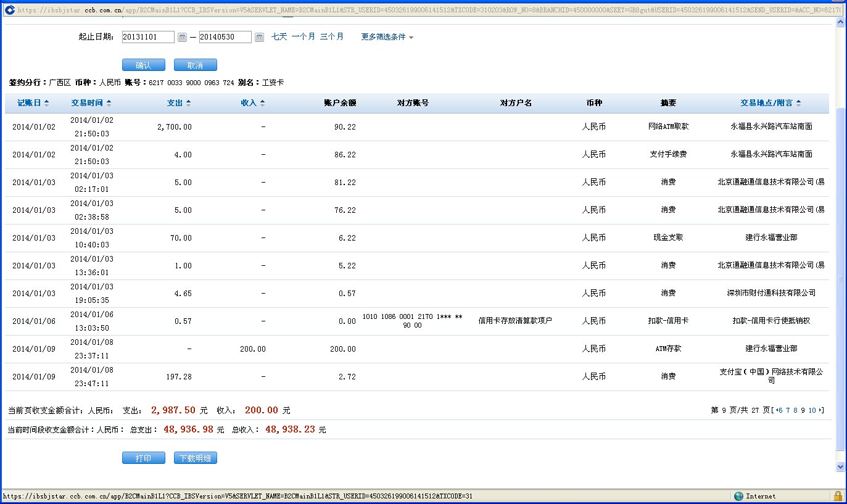This screenshot has height=504, width=847.
Task: Open calendar picker for end date
Action: 259,38
